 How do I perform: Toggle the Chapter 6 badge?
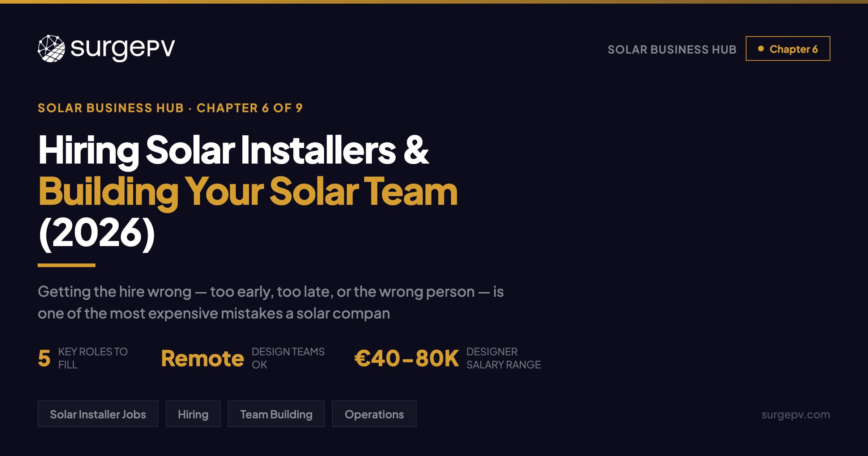788,49
